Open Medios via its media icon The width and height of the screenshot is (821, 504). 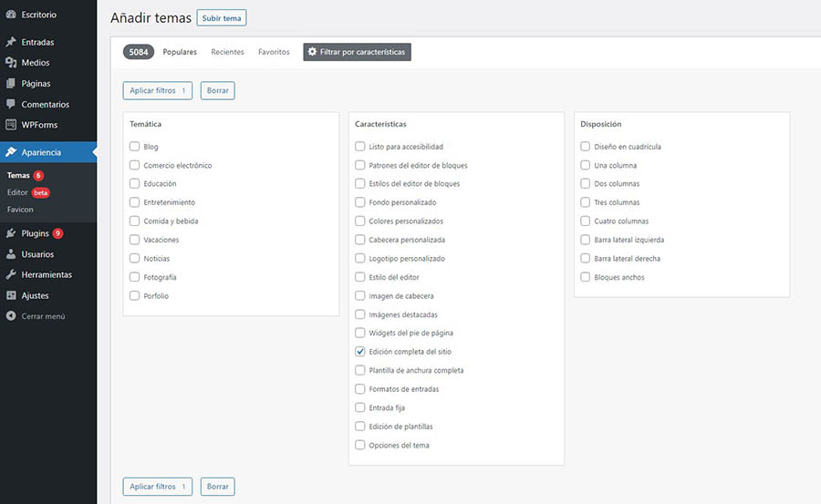11,63
